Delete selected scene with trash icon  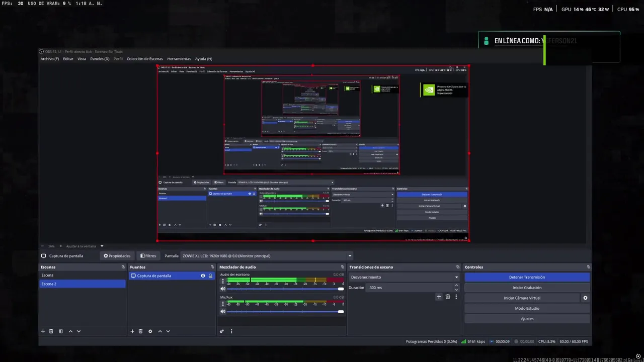[51, 331]
